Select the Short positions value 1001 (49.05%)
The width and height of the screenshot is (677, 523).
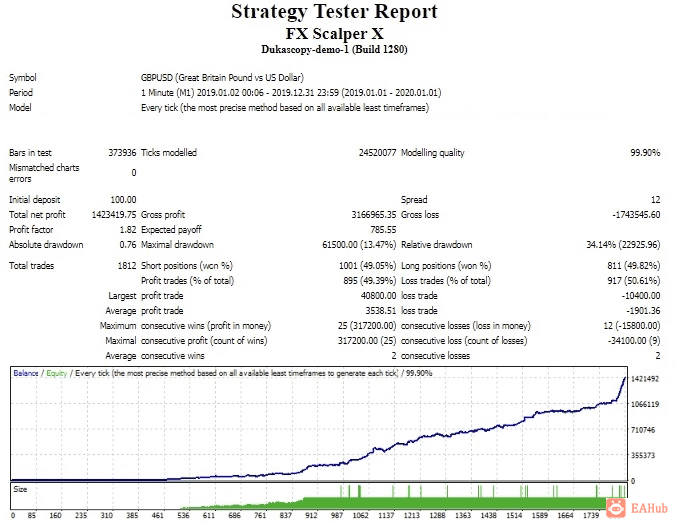367,266
